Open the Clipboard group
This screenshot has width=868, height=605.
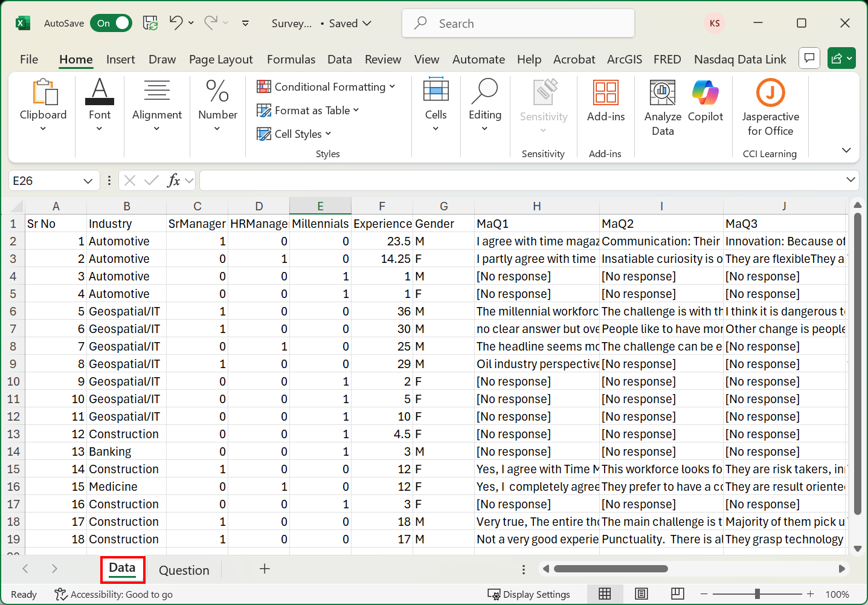point(43,106)
